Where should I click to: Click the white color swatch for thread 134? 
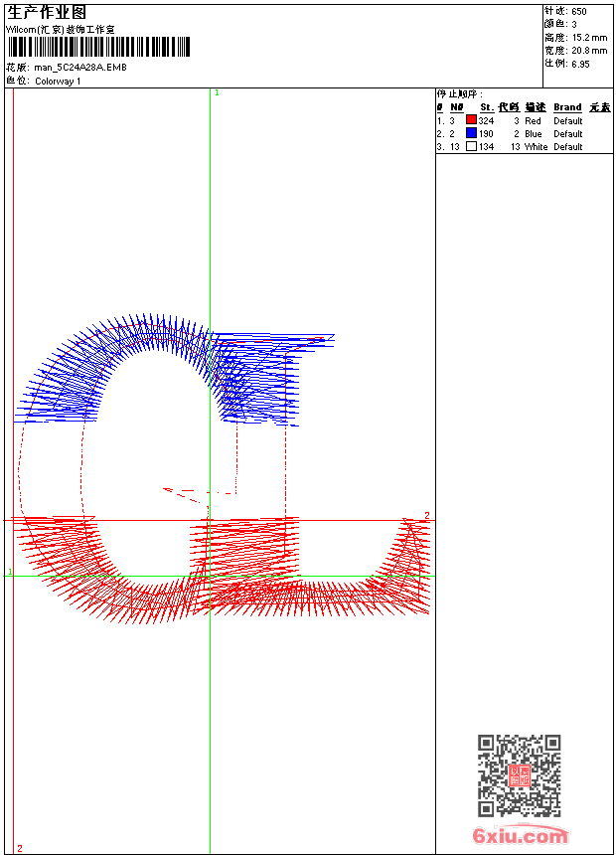[x=471, y=146]
